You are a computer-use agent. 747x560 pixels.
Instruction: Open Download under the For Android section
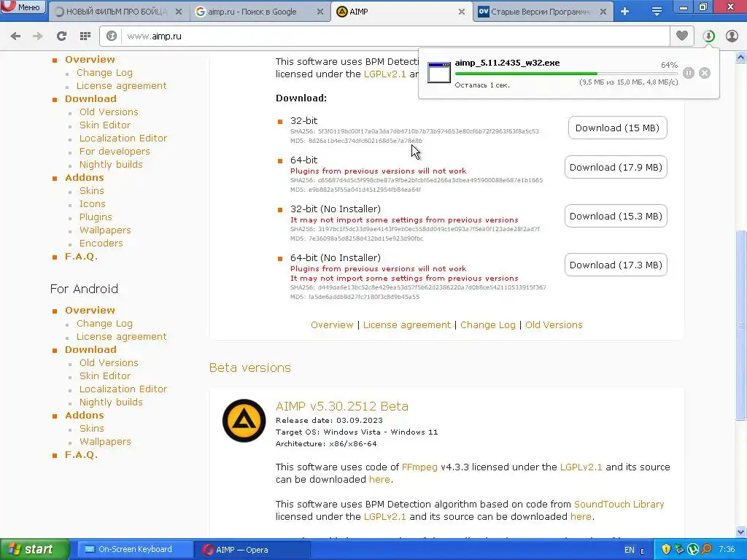point(90,349)
